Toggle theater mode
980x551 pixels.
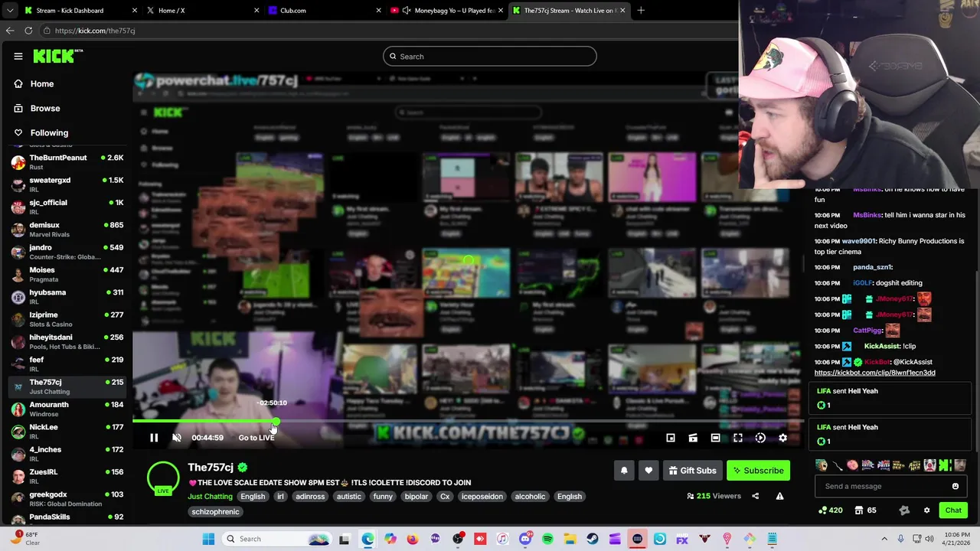[x=715, y=438]
